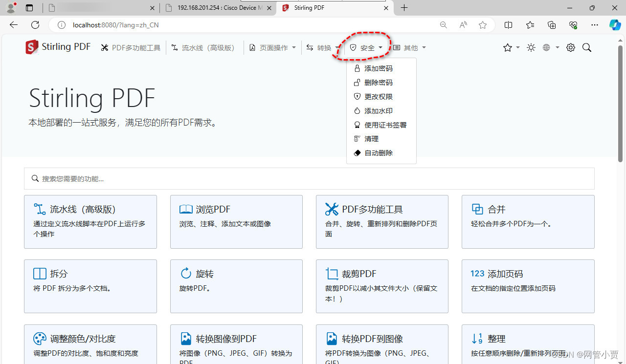Expand the 其他 dropdown menu

410,48
